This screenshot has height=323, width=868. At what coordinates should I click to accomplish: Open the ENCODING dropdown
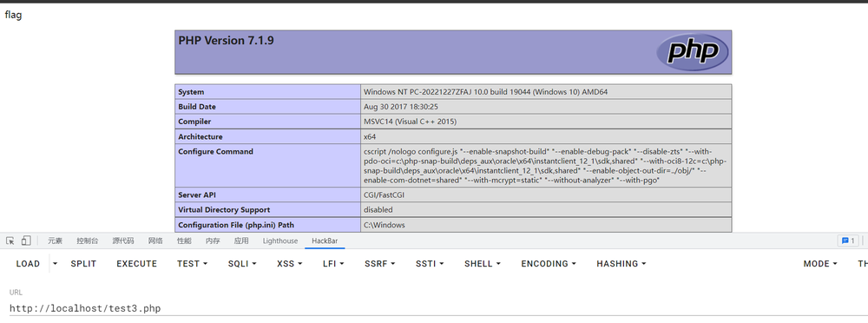pyautogui.click(x=549, y=264)
